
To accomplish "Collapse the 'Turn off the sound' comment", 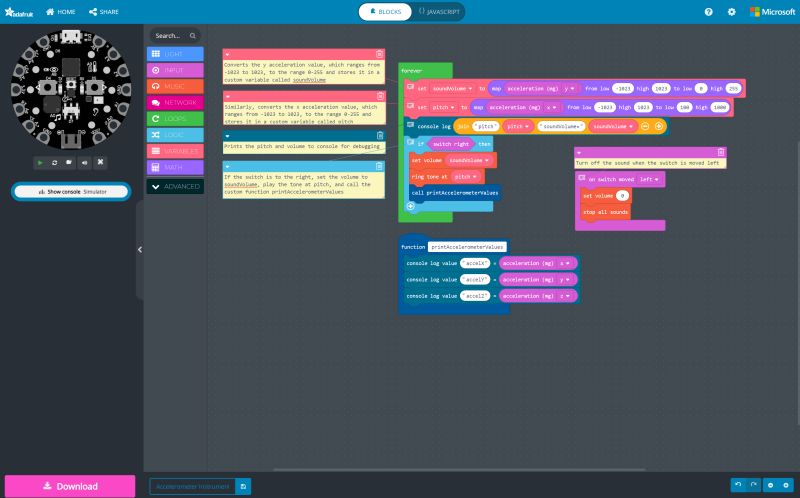I will coord(579,152).
